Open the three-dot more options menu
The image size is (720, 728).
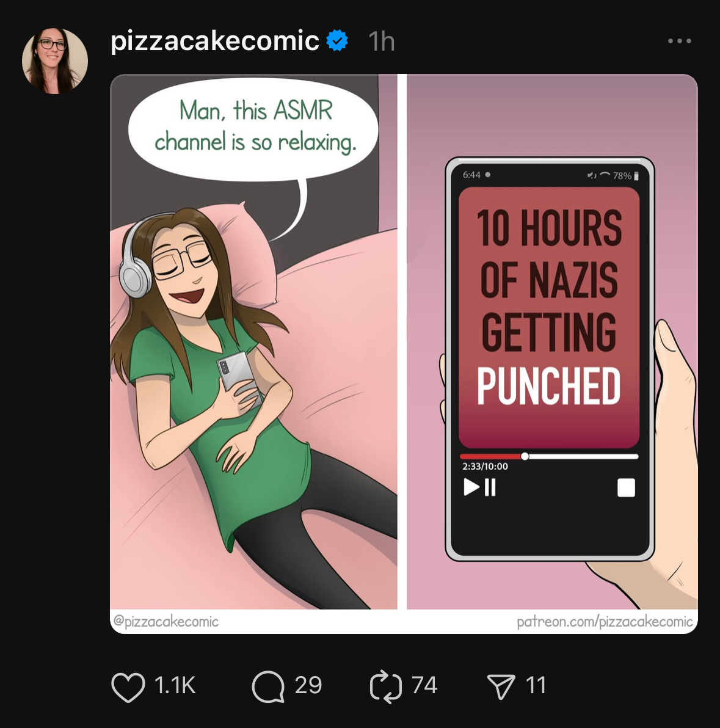[x=680, y=41]
